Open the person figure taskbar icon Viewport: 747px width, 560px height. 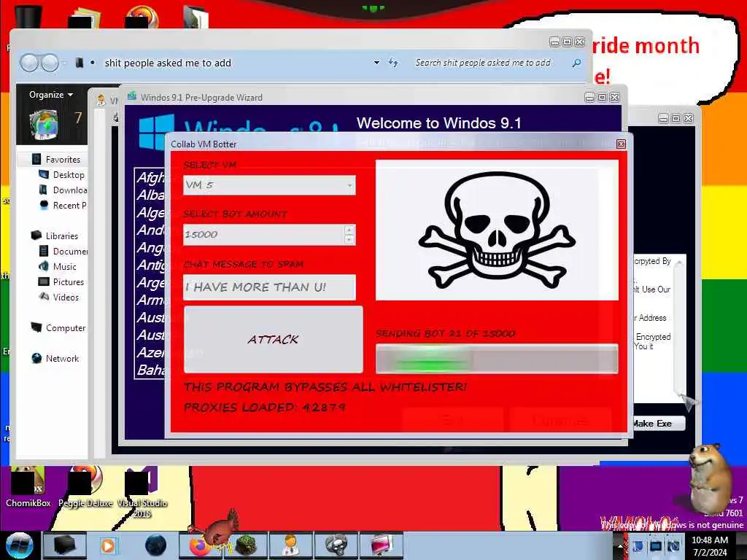[290, 546]
